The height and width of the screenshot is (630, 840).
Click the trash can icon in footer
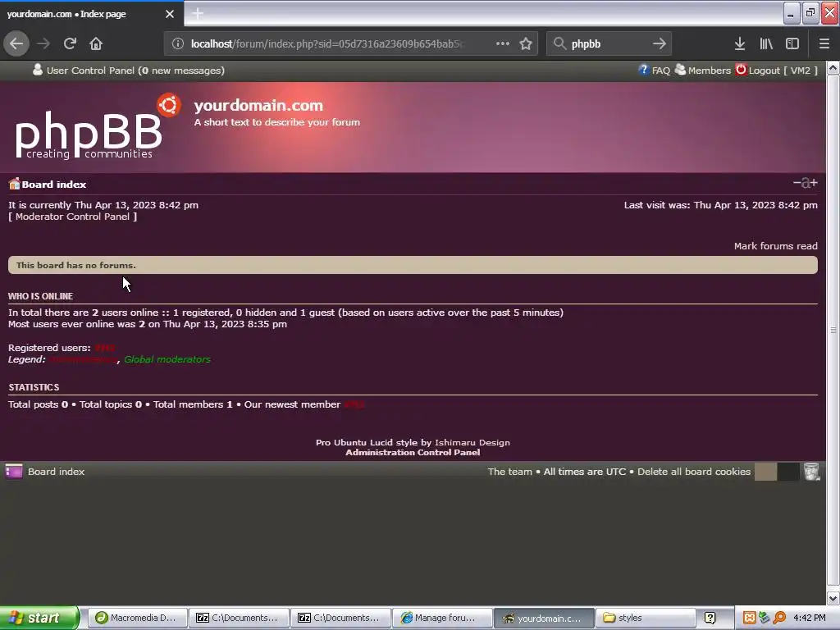[811, 472]
